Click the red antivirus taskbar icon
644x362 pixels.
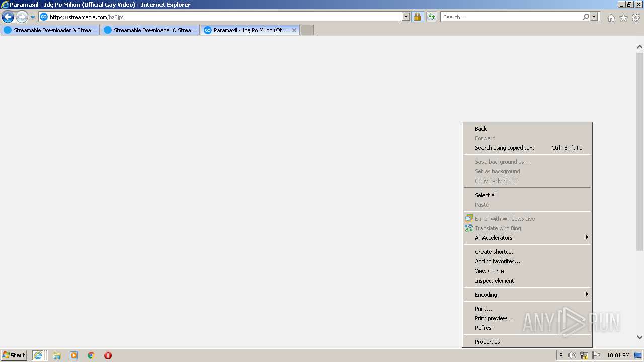(x=108, y=355)
